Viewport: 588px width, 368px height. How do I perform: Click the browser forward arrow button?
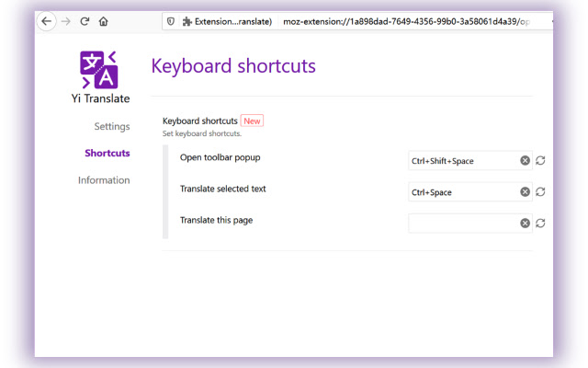[x=65, y=21]
